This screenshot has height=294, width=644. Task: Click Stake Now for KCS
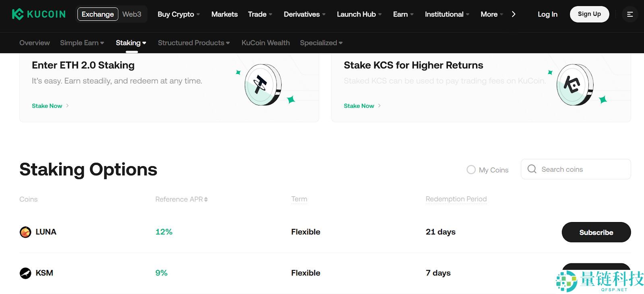362,106
